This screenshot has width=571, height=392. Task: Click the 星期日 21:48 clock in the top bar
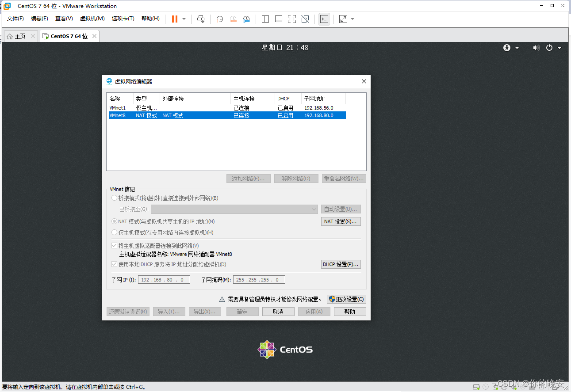click(285, 48)
